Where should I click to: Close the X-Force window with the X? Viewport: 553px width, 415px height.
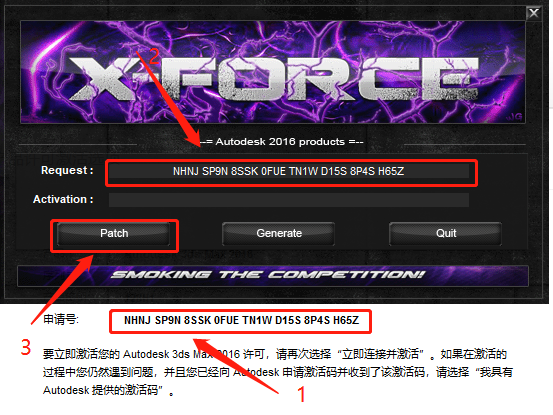click(534, 13)
